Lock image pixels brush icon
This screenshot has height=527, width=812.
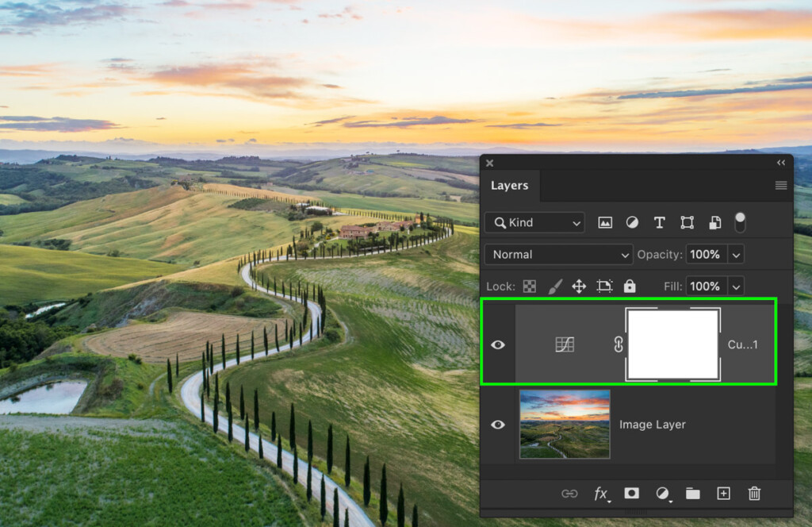(x=555, y=286)
